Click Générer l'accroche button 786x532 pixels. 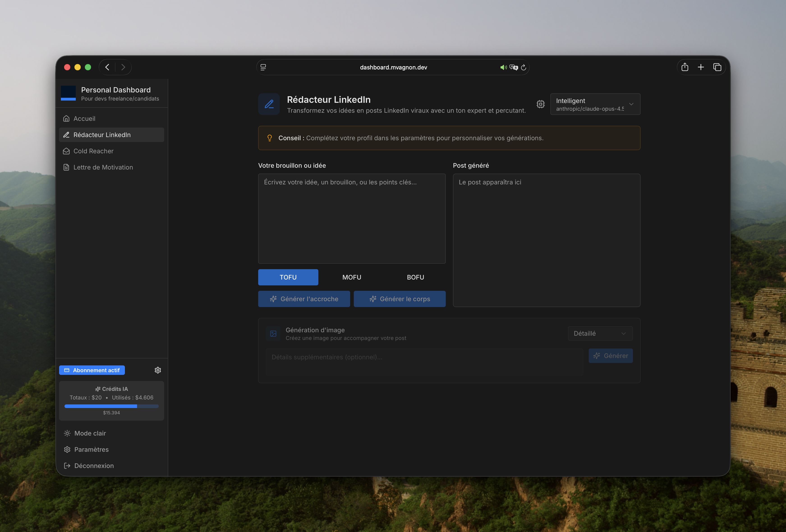pyautogui.click(x=304, y=299)
